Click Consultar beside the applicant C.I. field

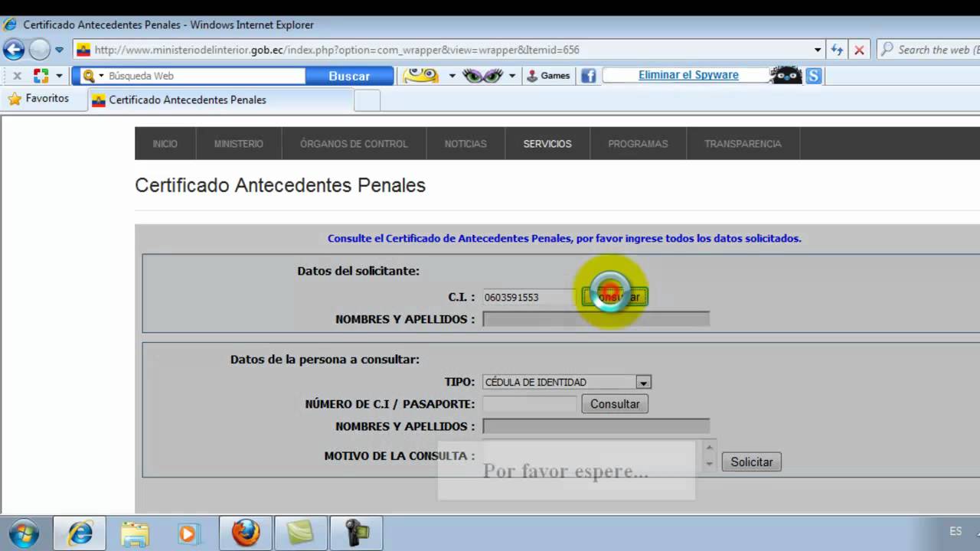pos(615,297)
